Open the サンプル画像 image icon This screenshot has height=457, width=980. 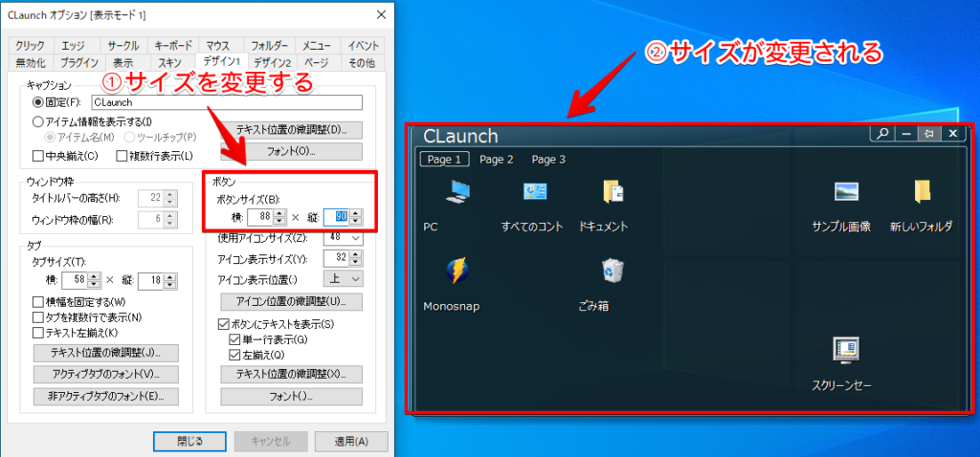846,191
